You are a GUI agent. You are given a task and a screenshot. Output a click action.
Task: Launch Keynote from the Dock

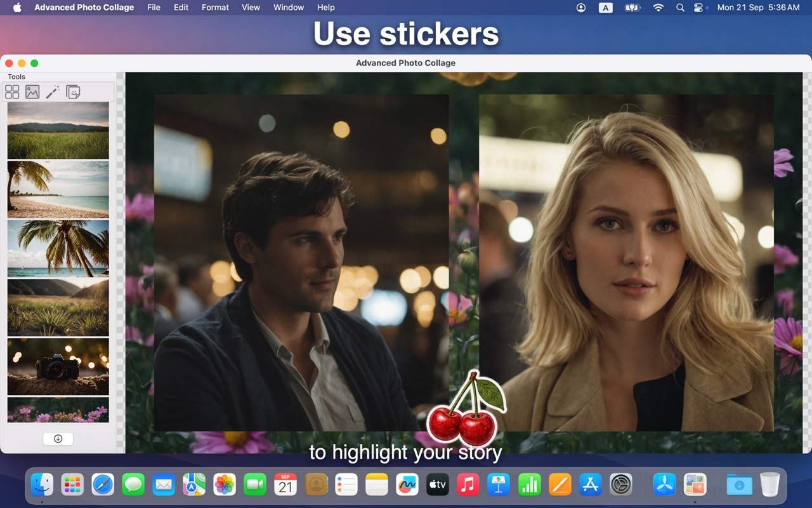coord(499,485)
